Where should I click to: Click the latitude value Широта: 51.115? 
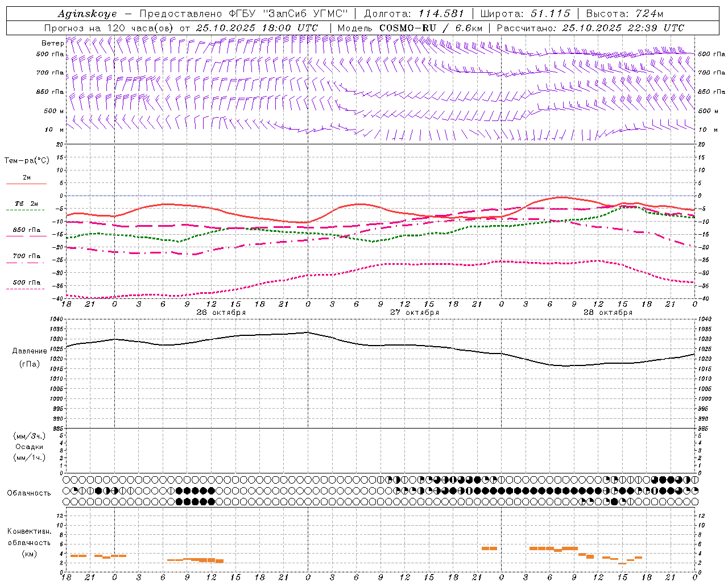(525, 14)
